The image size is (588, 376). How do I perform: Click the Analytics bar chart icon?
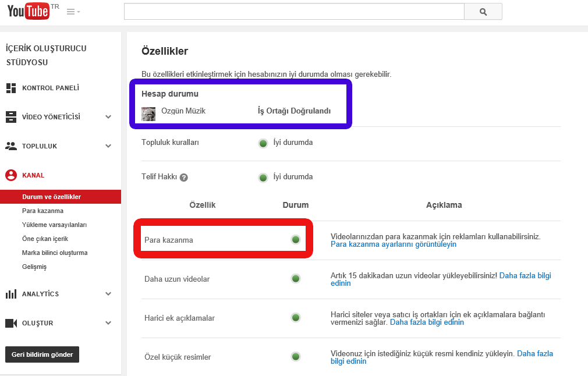coord(11,294)
